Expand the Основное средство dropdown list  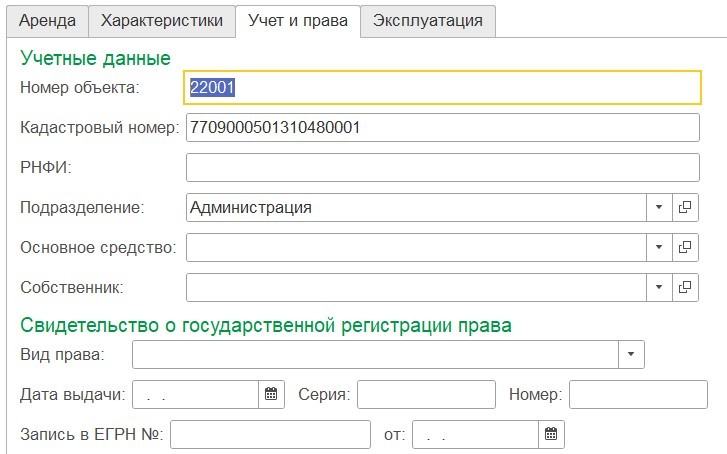(659, 247)
